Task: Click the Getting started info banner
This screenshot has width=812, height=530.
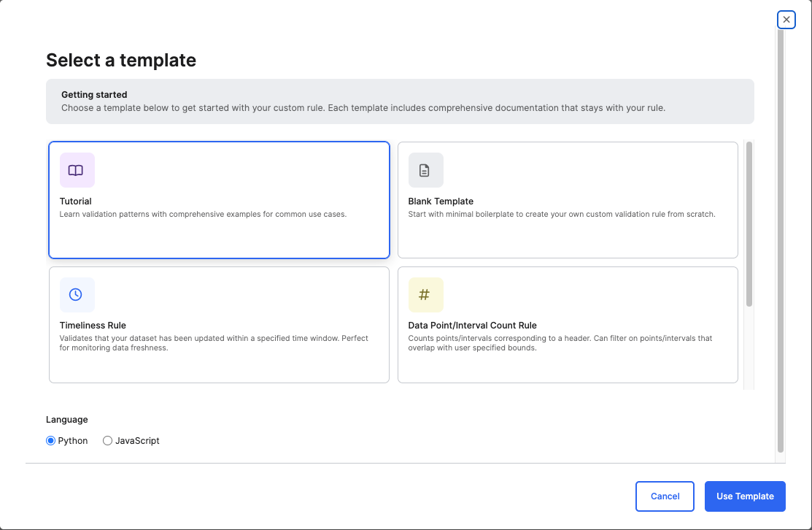Action: click(x=400, y=101)
